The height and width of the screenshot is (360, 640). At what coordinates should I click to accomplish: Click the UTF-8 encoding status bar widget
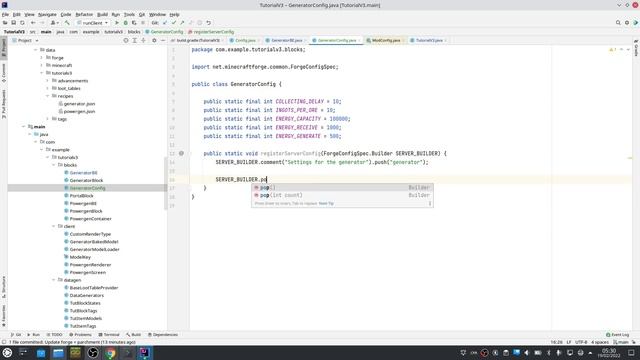[x=581, y=342]
